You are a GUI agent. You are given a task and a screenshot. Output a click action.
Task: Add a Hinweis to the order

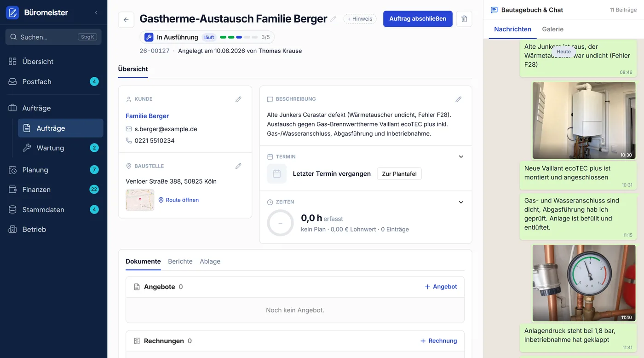tap(360, 19)
